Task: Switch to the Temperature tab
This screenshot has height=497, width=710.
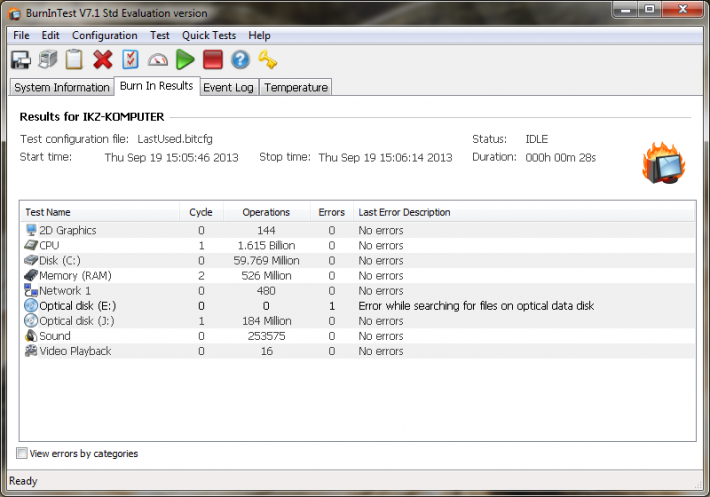Action: 296,87
